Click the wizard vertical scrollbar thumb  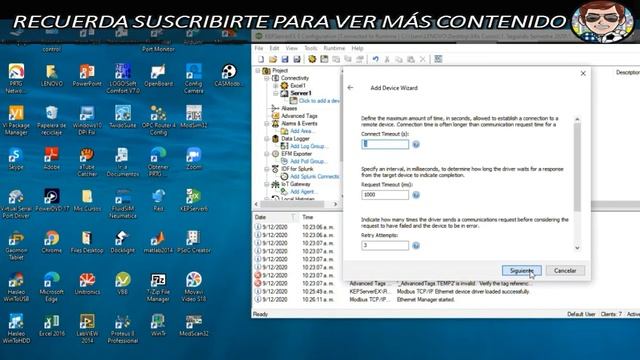(577, 167)
